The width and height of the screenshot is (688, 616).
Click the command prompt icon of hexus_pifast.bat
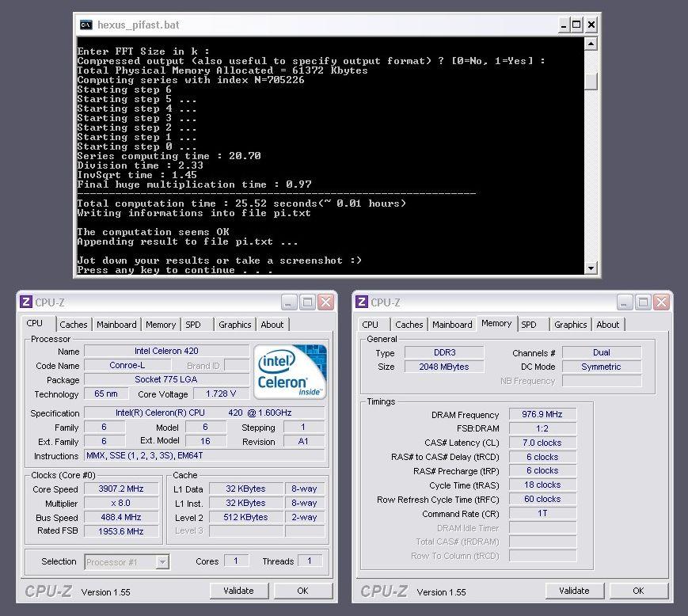86,25
